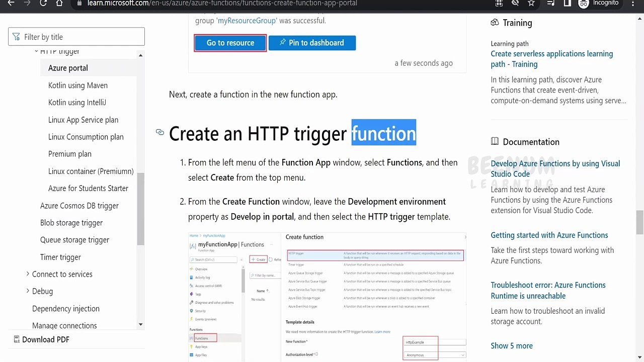The width and height of the screenshot is (644, 362).
Task: Open the deployment succeeded notification screenshot
Action: 328,44
